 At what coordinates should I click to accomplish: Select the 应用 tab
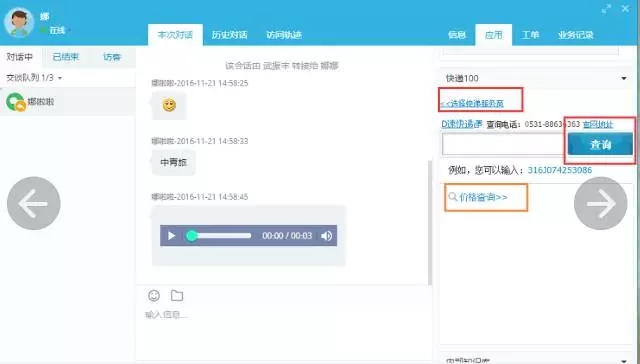(493, 35)
